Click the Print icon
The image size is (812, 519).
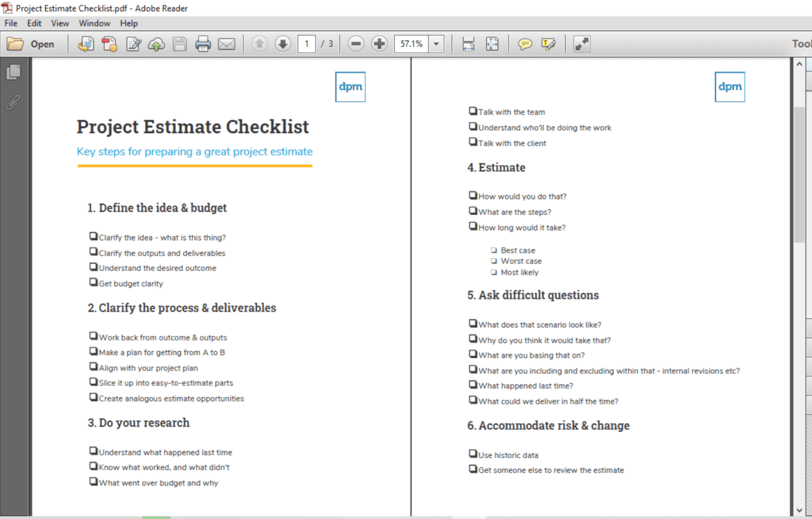(203, 44)
